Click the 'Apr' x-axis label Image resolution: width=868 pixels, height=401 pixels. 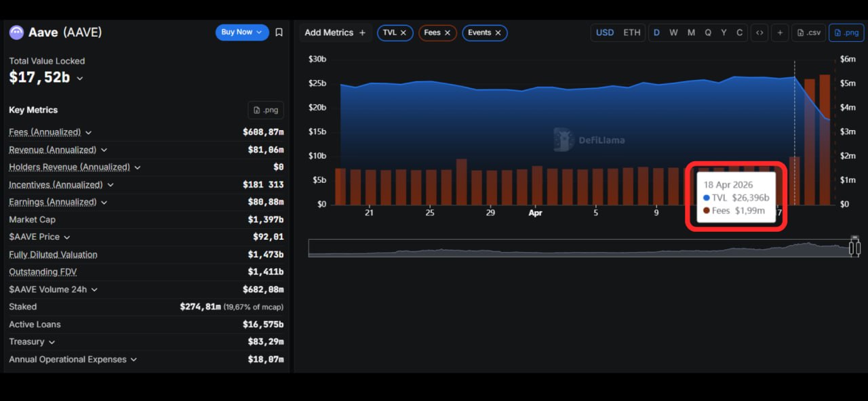click(x=535, y=213)
